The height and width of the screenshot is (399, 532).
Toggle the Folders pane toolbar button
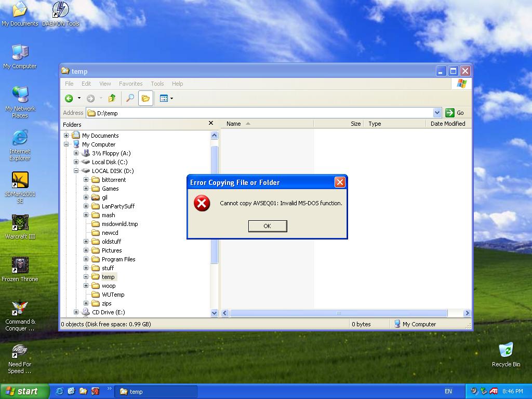[x=145, y=98]
